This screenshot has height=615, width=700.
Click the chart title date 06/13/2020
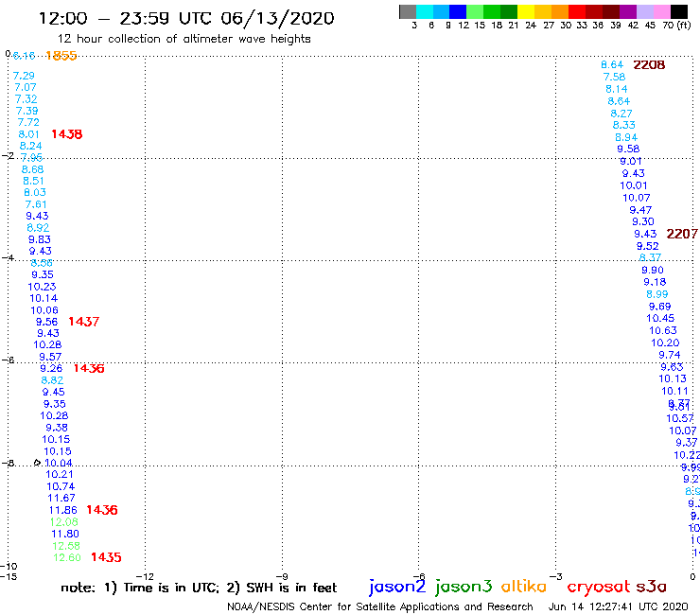[277, 18]
